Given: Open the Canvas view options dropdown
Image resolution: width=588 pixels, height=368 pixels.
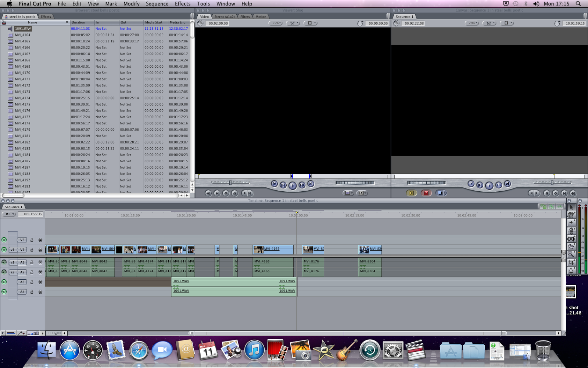Looking at the screenshot, I should (x=507, y=23).
